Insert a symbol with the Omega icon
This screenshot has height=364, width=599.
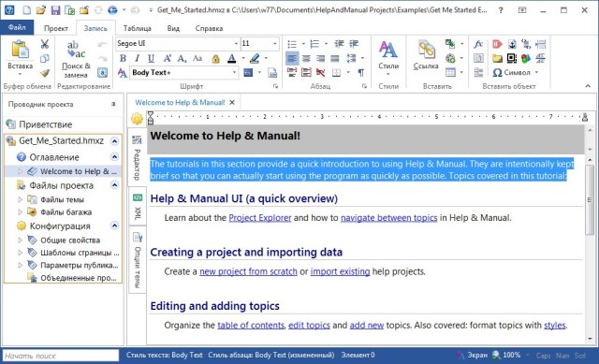497,72
